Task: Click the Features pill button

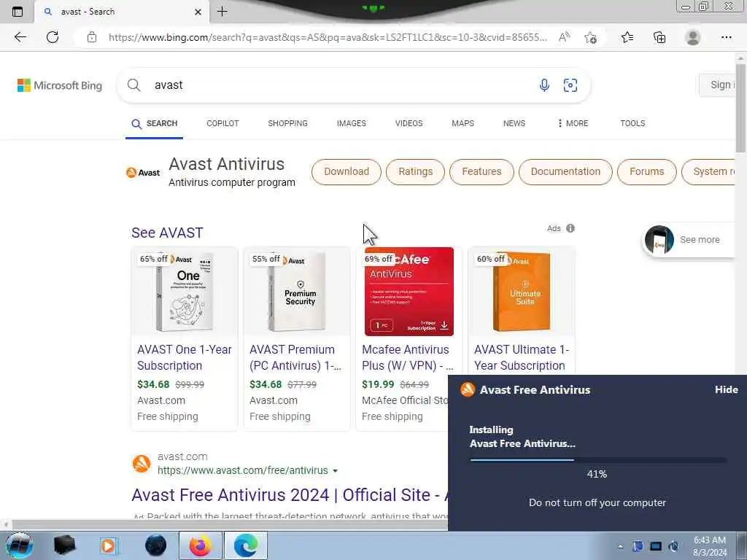Action: 481,172
